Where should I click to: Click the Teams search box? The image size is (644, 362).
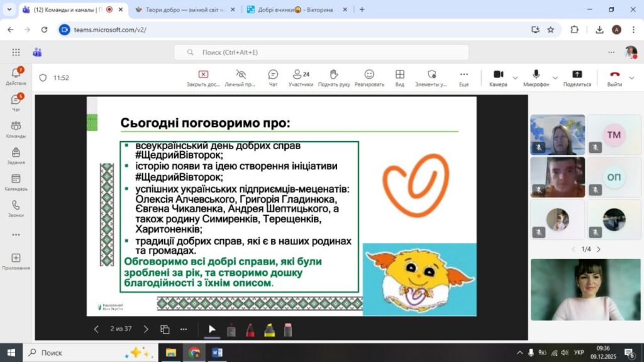coord(321,53)
